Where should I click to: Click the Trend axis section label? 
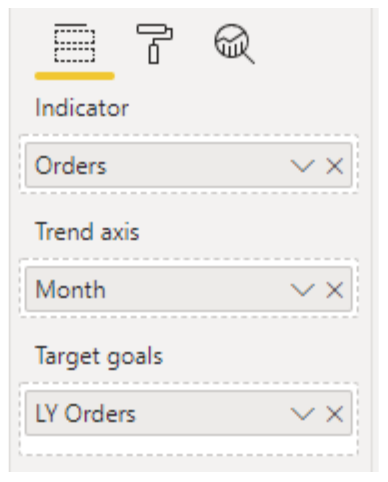[x=87, y=232]
